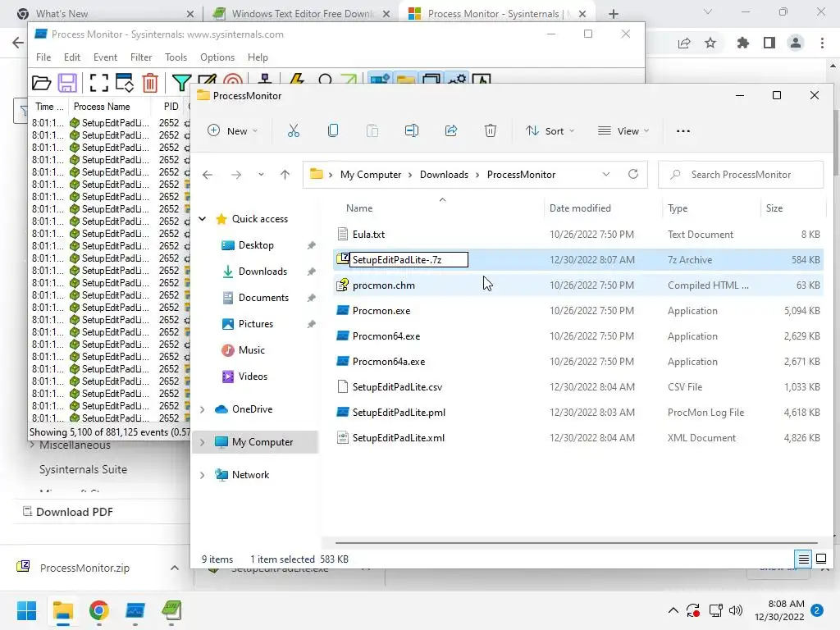Click Chrome icon in taskbar
The height and width of the screenshot is (630, 840).
(99, 610)
